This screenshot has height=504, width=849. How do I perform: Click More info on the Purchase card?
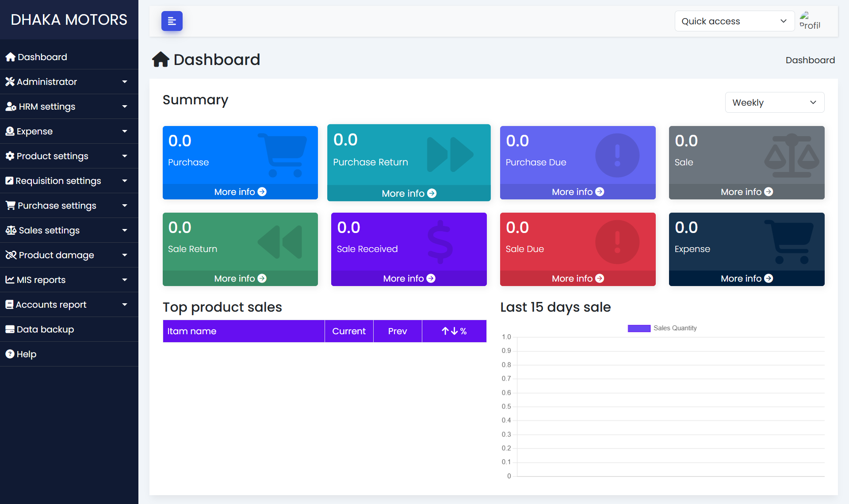240,192
